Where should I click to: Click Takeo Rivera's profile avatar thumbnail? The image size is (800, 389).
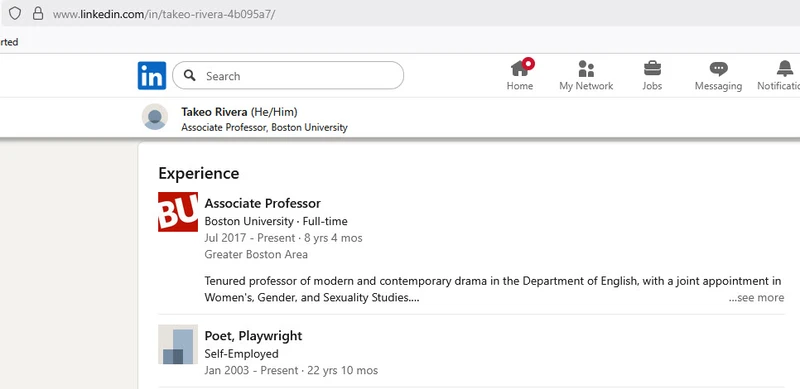coord(155,117)
